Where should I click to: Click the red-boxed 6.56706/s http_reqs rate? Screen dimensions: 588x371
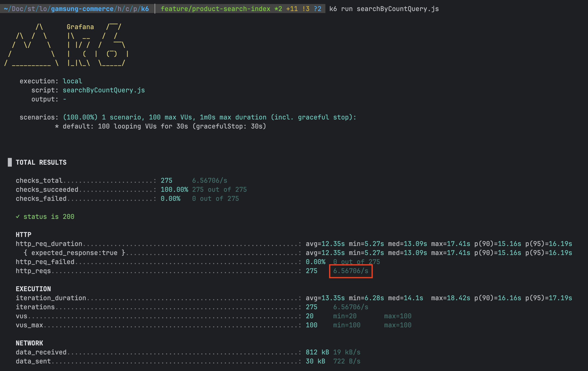click(x=351, y=271)
